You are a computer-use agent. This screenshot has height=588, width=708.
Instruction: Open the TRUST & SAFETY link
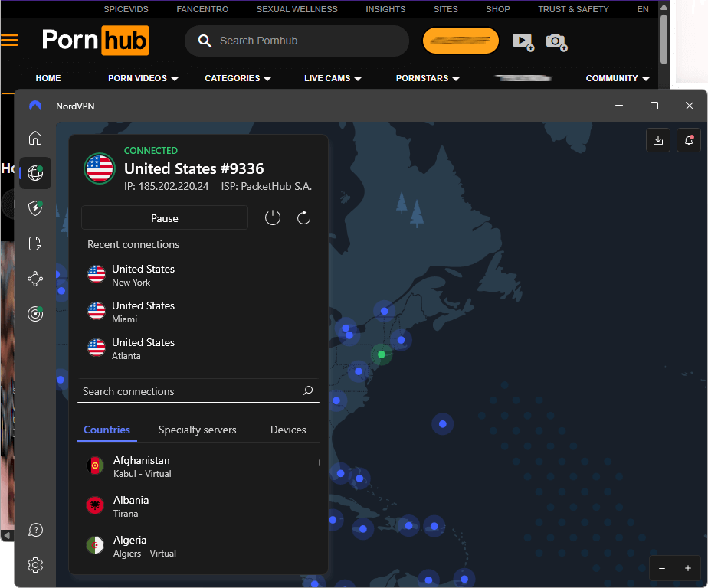[573, 9]
